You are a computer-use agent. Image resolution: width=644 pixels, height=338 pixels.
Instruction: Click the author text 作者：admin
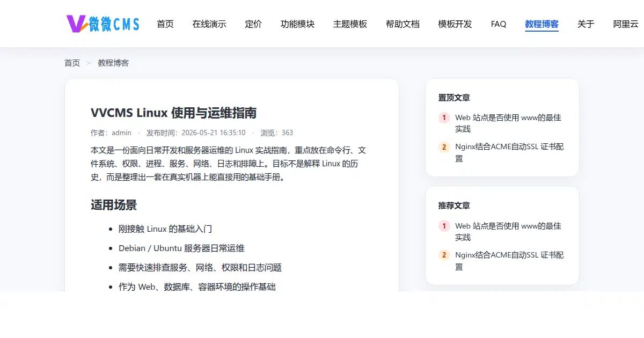pyautogui.click(x=111, y=133)
